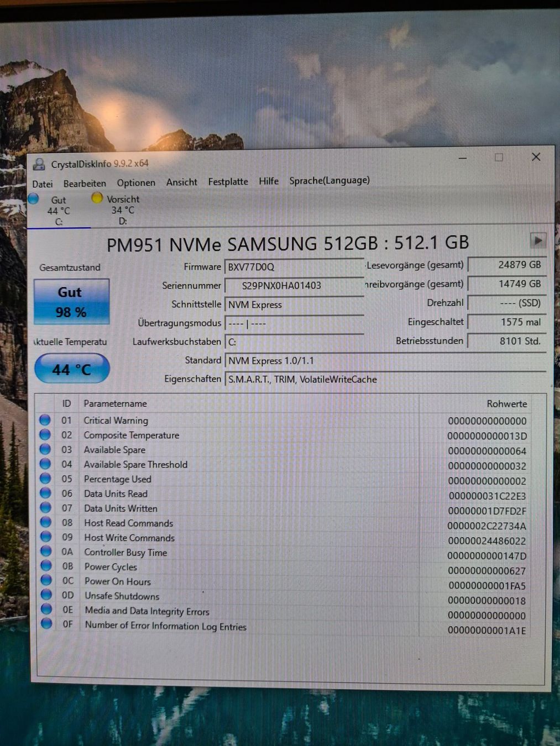
Task: Open the Bearbeiten menu
Action: tap(85, 183)
